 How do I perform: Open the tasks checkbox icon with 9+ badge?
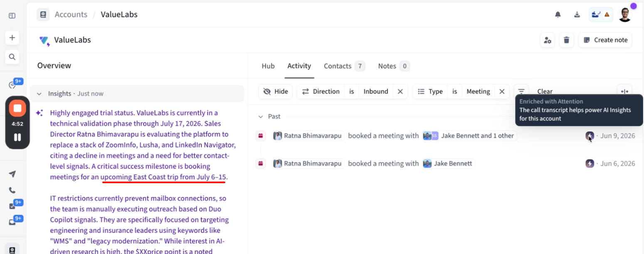point(12,206)
